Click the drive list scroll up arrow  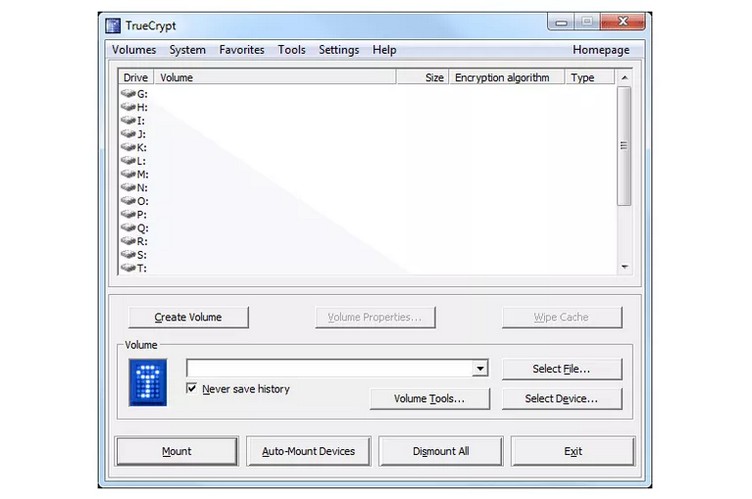624,78
